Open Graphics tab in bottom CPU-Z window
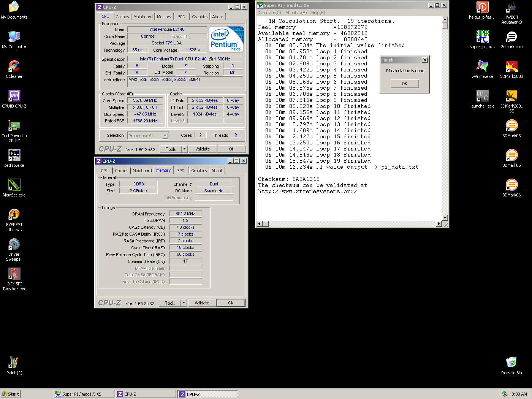This screenshot has height=399, width=532. pyautogui.click(x=199, y=171)
